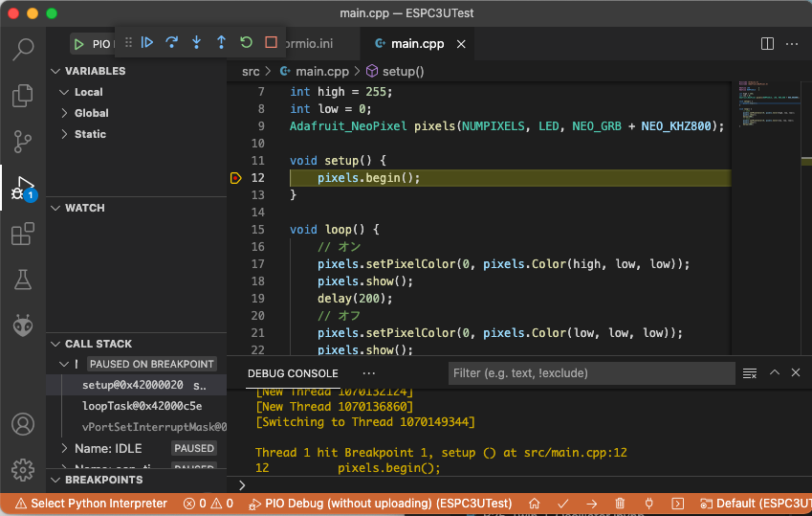Open the Extensions view

tap(23, 235)
